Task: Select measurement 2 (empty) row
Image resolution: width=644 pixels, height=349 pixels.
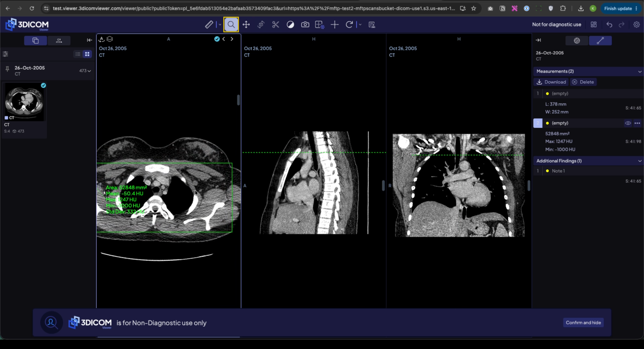Action: [589, 123]
